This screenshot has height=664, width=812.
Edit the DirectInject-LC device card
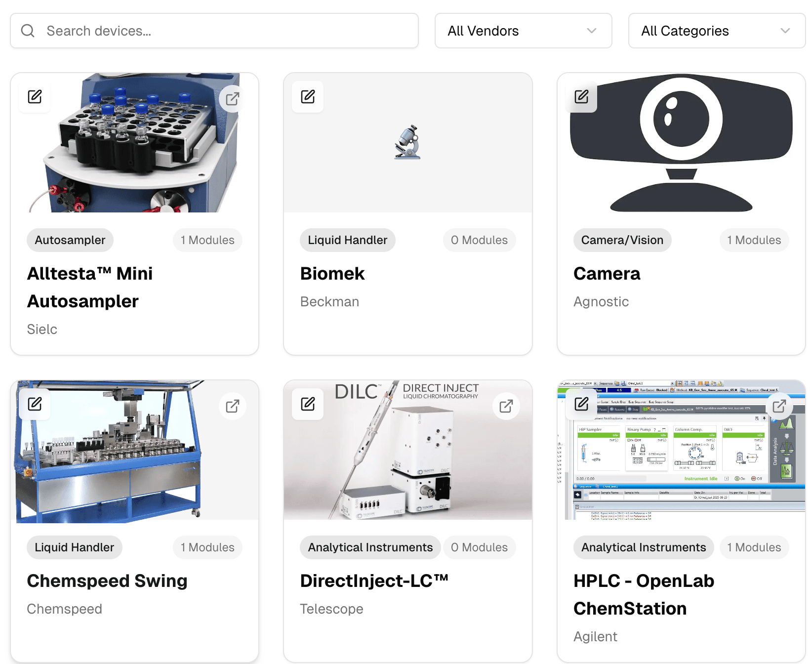pyautogui.click(x=308, y=404)
